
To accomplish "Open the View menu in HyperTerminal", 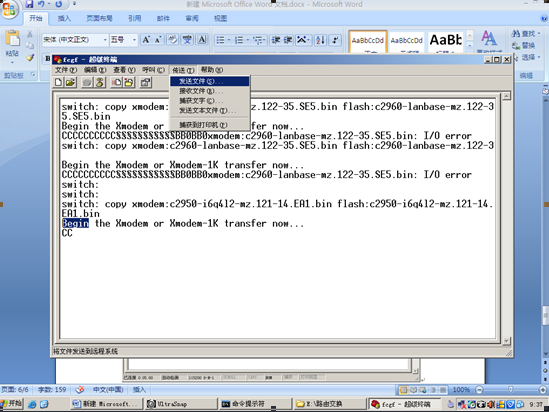I will point(124,70).
